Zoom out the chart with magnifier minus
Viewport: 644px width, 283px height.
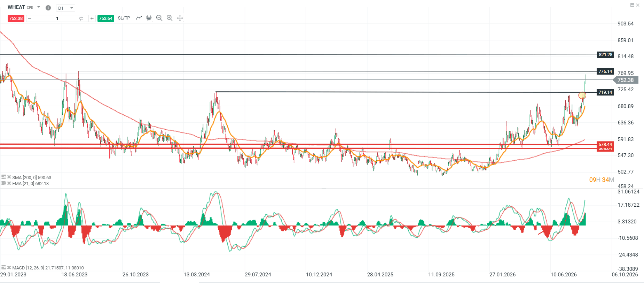(x=159, y=18)
